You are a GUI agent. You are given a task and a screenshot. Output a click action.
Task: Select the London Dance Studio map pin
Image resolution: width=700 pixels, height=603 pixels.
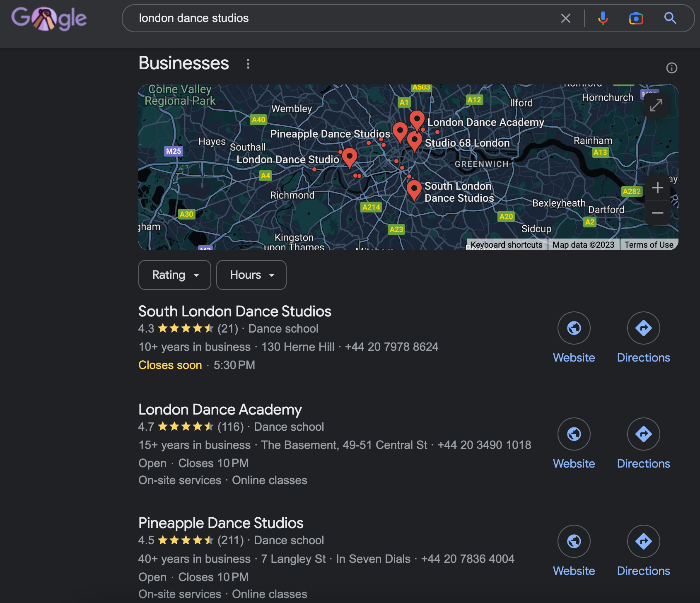(350, 157)
